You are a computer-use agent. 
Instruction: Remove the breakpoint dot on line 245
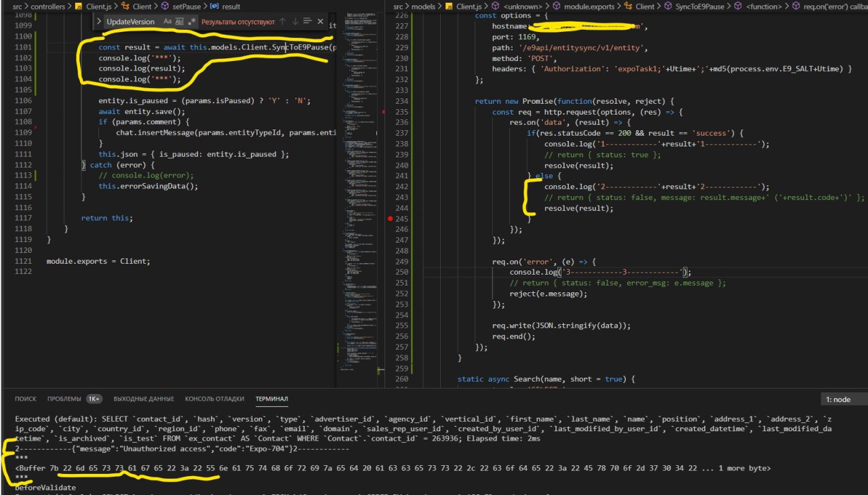point(389,219)
